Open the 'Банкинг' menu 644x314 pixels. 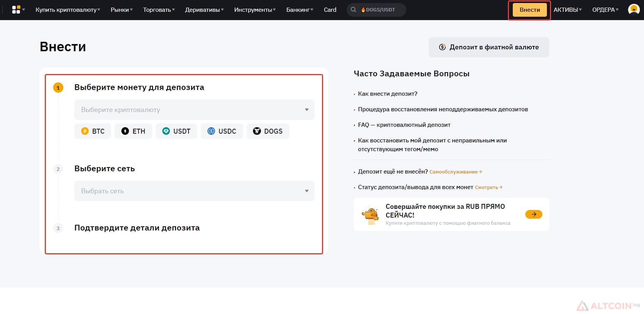pyautogui.click(x=300, y=9)
